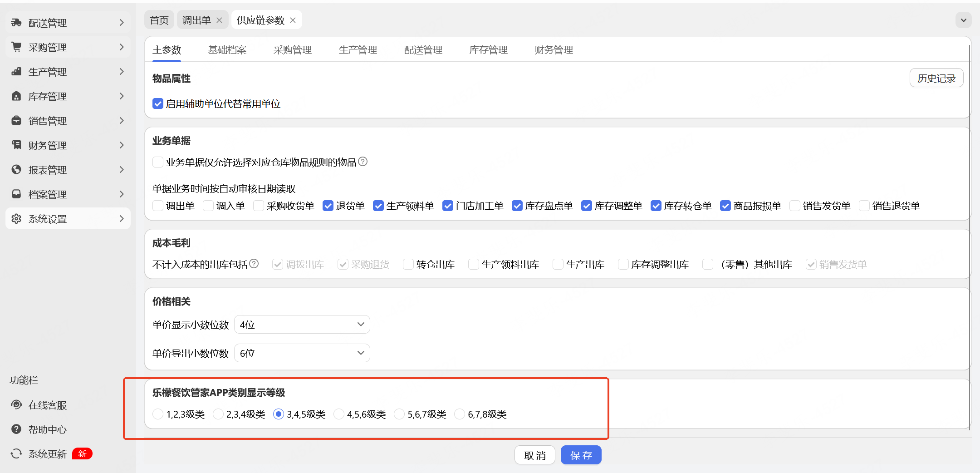Uncheck the 商品报损单 checkbox
980x473 pixels.
coord(725,206)
